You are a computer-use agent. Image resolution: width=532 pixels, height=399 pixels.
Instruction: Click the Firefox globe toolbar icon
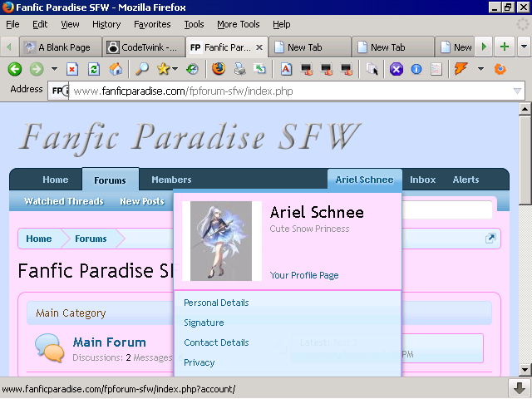pyautogui.click(x=219, y=69)
